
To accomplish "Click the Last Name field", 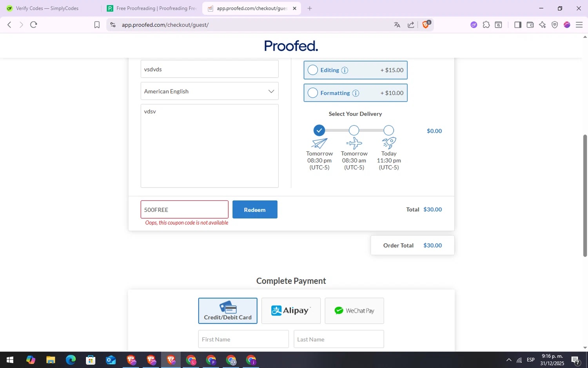I will 339,339.
